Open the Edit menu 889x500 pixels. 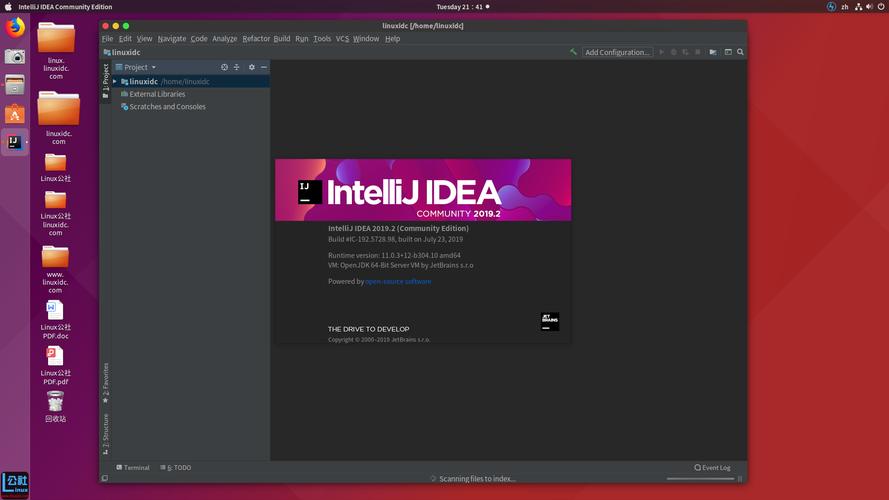click(x=125, y=39)
